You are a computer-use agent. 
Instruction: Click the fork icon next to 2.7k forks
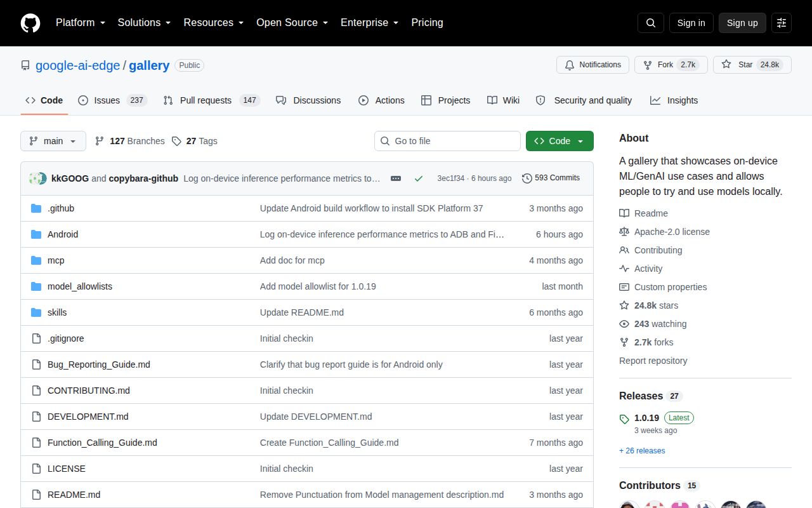(624, 342)
